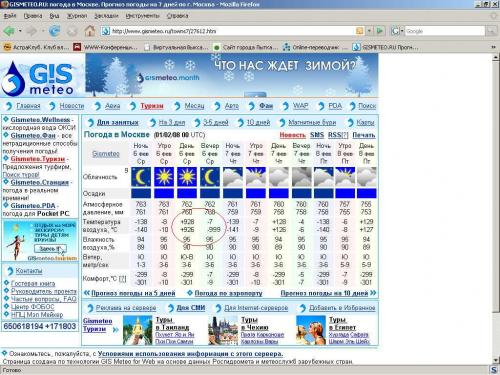Screen dimensions: 500x375
Task: Click the Gismeteo.Wellness sidebar link
Action: tap(40, 119)
